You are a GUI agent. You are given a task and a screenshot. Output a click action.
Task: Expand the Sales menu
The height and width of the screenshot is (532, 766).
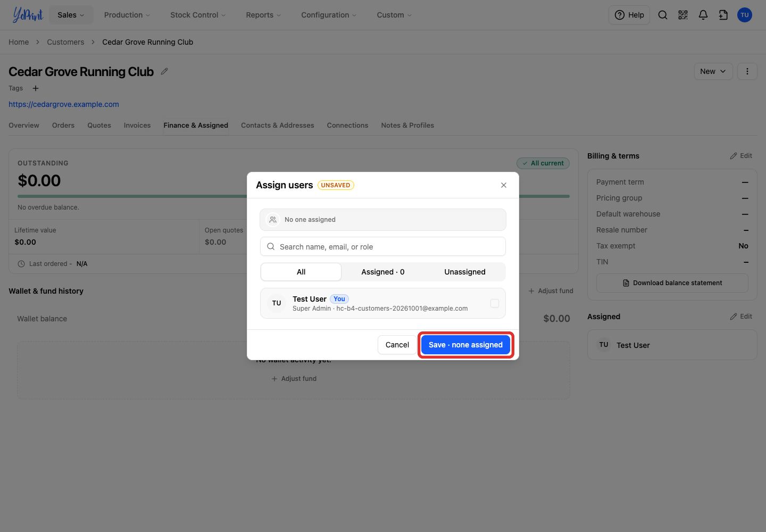pos(71,15)
